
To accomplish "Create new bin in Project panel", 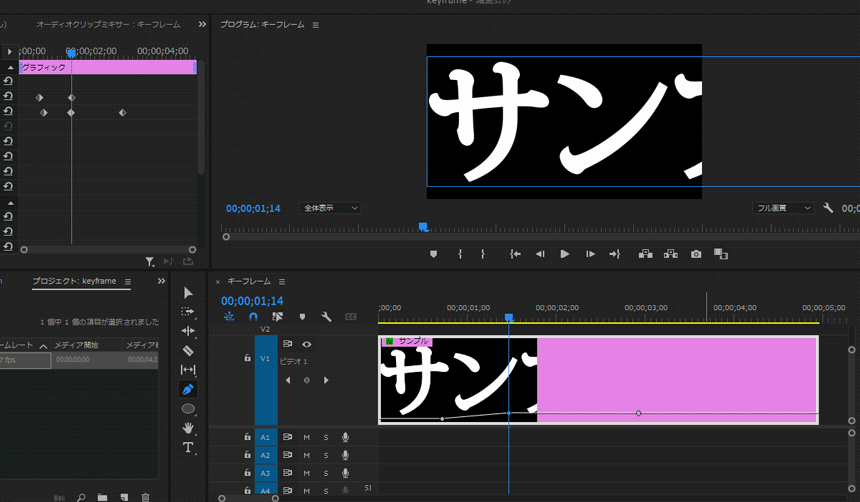I will (103, 497).
